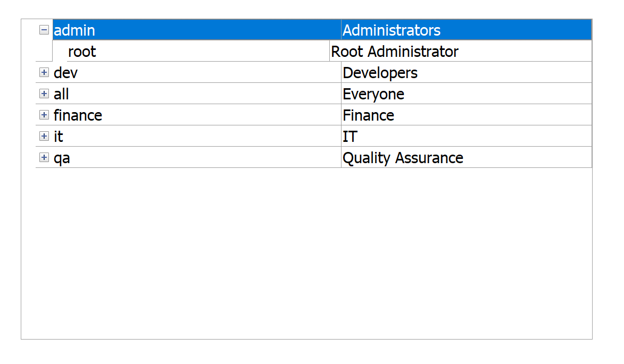Select the admin row name
This screenshot has height=364, width=624.
click(74, 30)
